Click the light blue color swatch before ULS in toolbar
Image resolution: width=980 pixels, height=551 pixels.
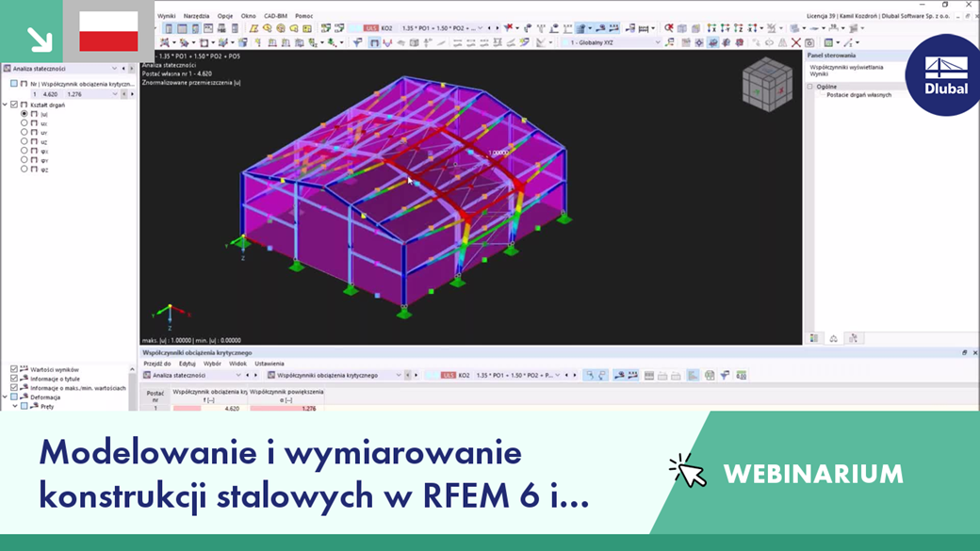pos(355,28)
